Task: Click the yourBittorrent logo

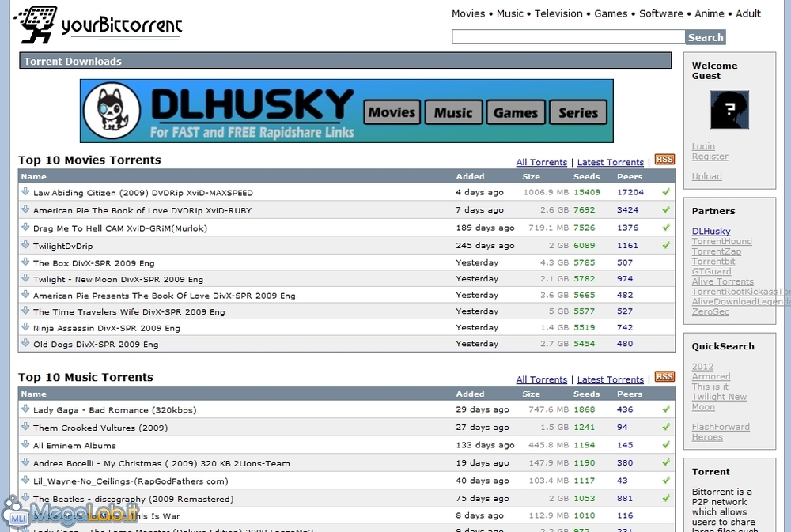Action: (x=98, y=25)
